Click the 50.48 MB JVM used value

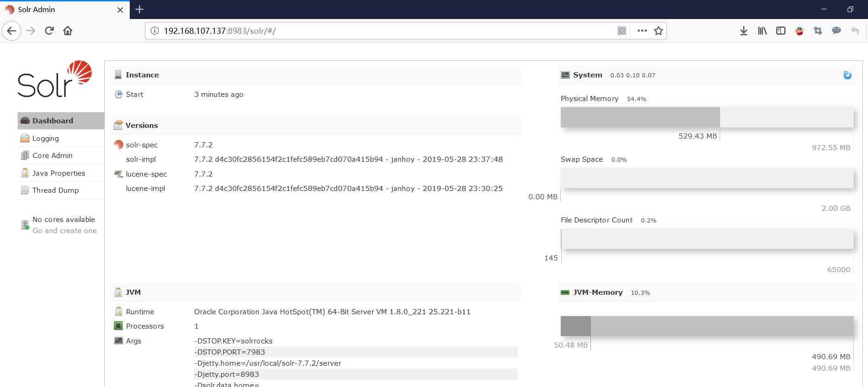pyautogui.click(x=570, y=345)
